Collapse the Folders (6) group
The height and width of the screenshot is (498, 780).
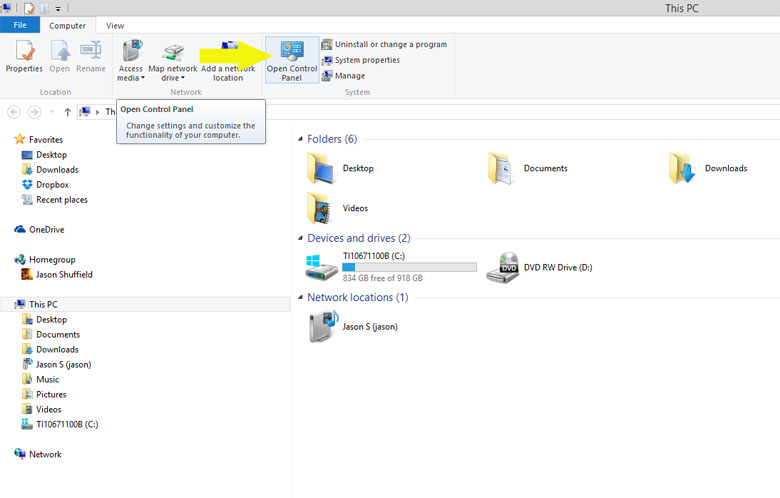click(x=300, y=140)
